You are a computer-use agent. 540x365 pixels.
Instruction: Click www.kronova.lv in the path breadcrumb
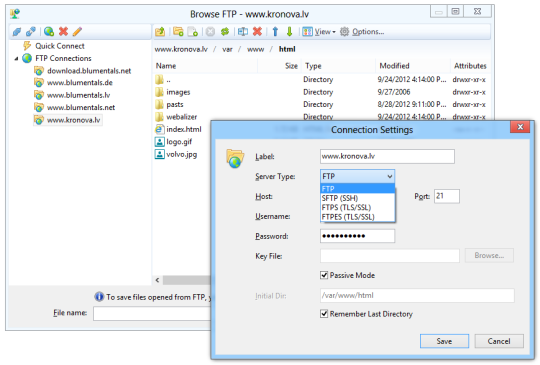click(x=181, y=49)
